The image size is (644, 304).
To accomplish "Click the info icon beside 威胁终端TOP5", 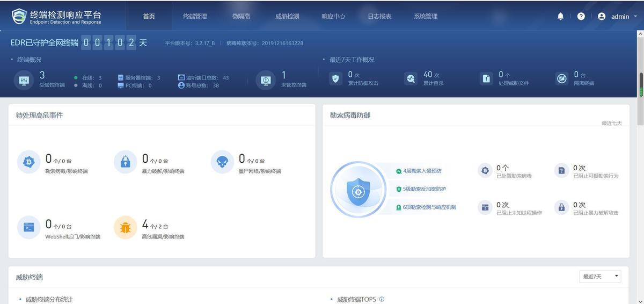I will click(382, 300).
